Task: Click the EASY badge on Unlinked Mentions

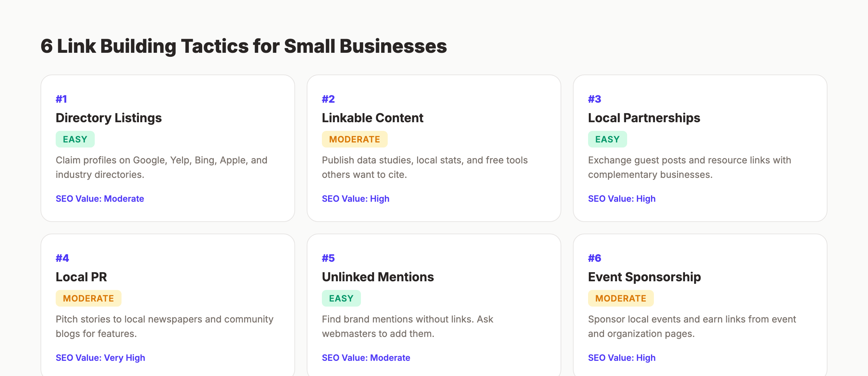Action: [341, 298]
